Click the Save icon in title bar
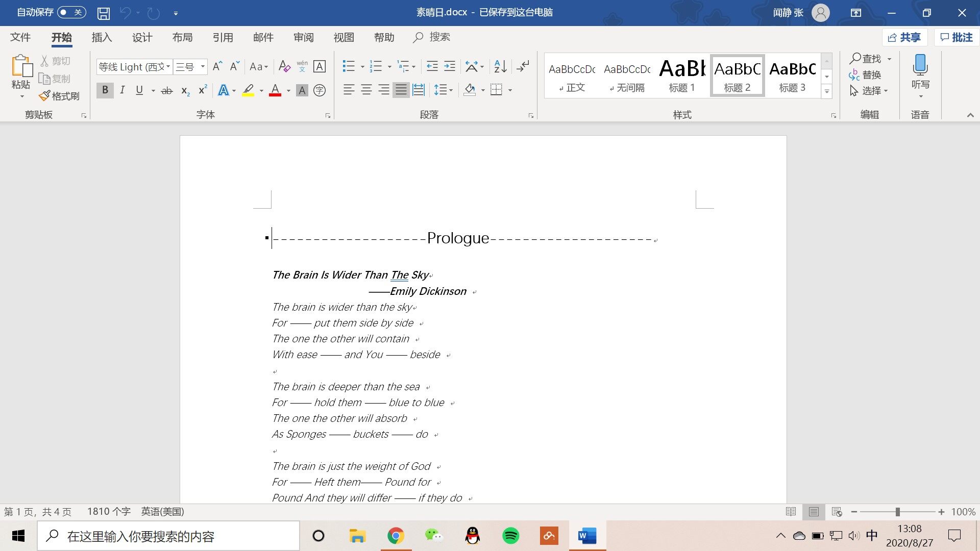The image size is (980, 551). coord(104,13)
